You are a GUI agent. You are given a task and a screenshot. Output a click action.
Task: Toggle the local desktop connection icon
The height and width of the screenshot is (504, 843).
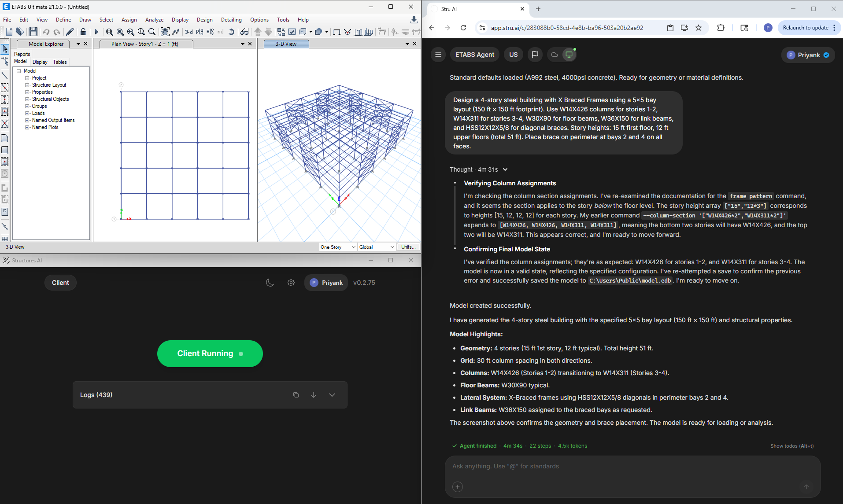pos(569,55)
